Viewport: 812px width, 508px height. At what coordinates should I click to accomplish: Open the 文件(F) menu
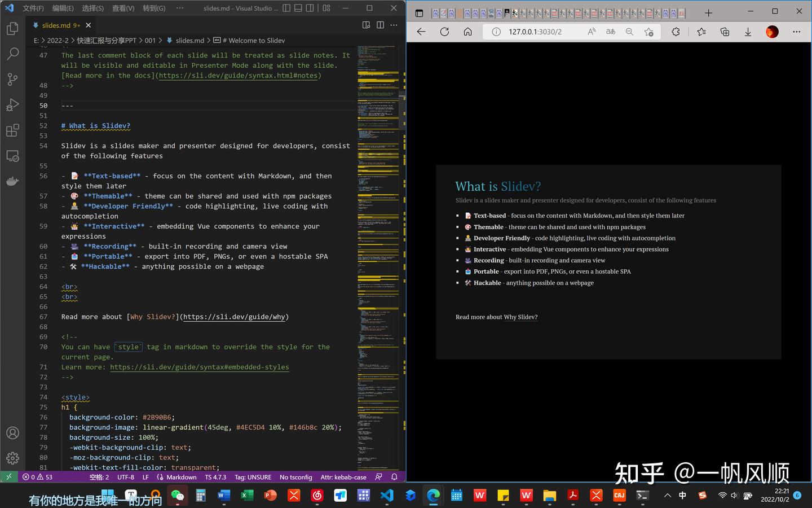tap(33, 8)
